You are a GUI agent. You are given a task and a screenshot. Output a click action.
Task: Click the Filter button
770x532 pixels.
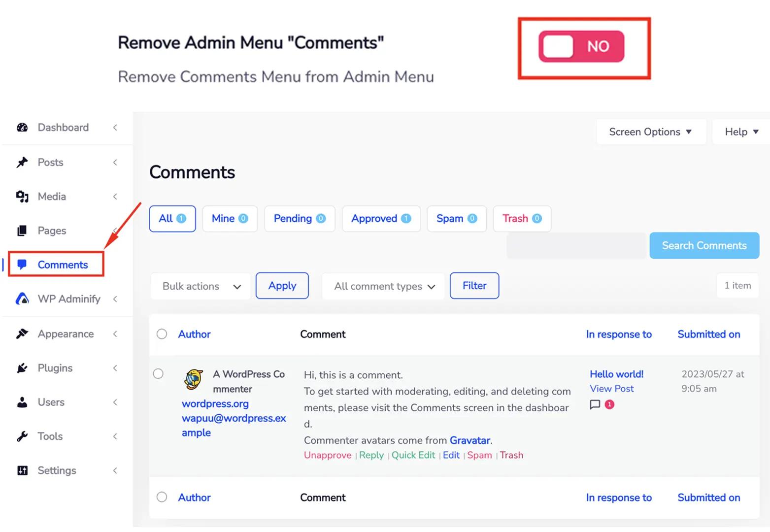tap(474, 286)
